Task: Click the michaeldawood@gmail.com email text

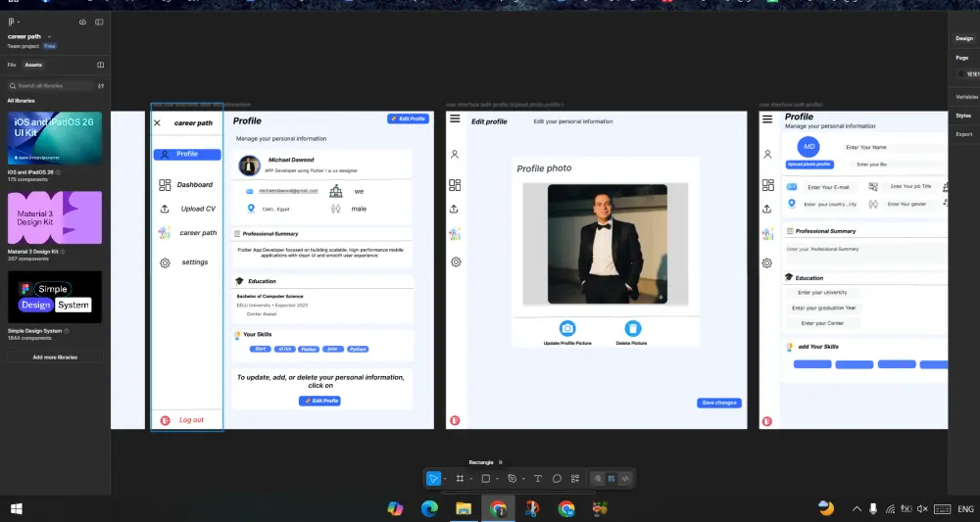Action: [x=288, y=191]
